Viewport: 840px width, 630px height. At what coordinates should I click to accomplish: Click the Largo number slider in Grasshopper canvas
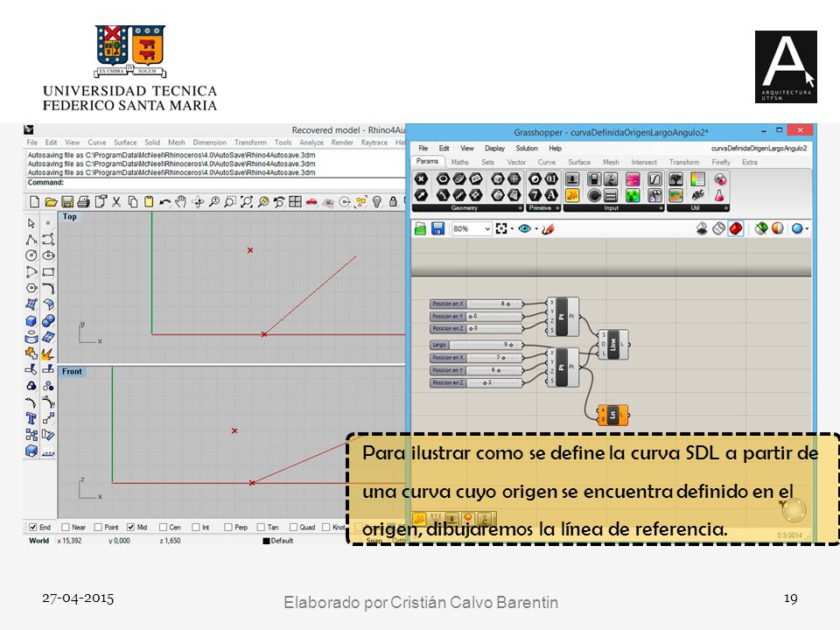click(476, 345)
